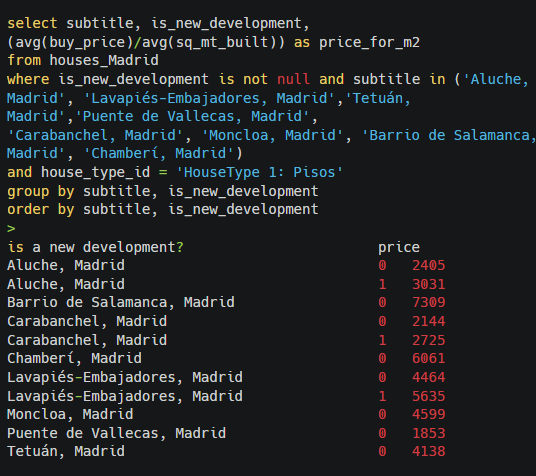Click the 'select' keyword in the query
Image resolution: width=536 pixels, height=476 pixels.
pos(32,24)
